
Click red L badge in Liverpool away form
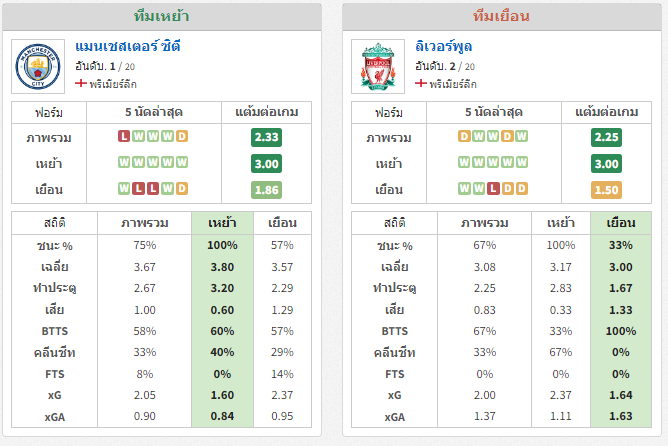493,188
